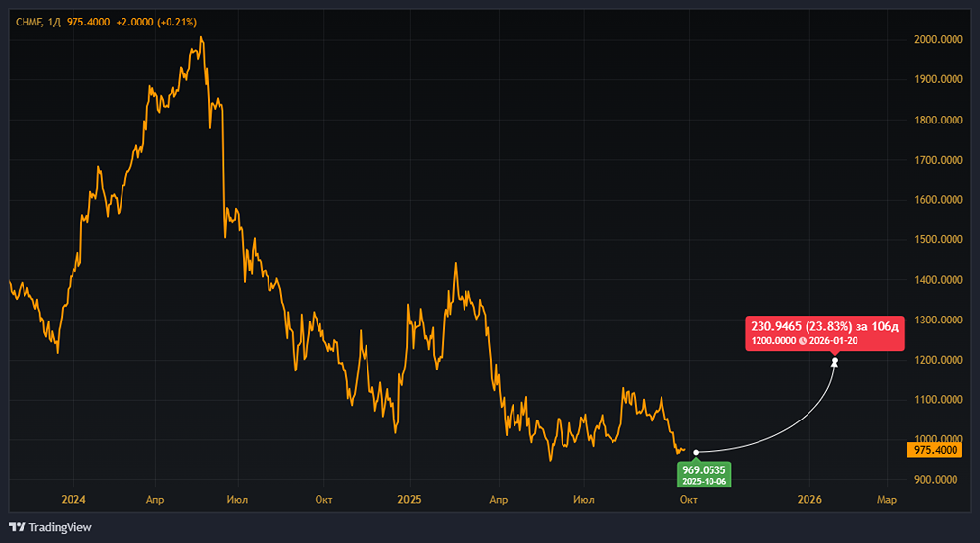
Task: Click the Окт label next to the green tag
Action: (688, 499)
